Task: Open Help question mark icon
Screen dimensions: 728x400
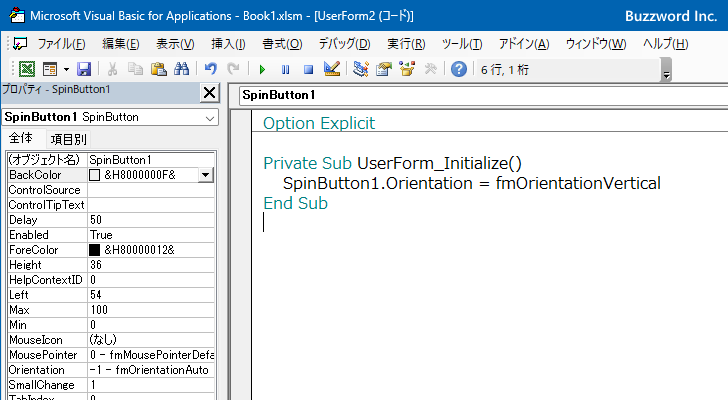Action: point(459,69)
